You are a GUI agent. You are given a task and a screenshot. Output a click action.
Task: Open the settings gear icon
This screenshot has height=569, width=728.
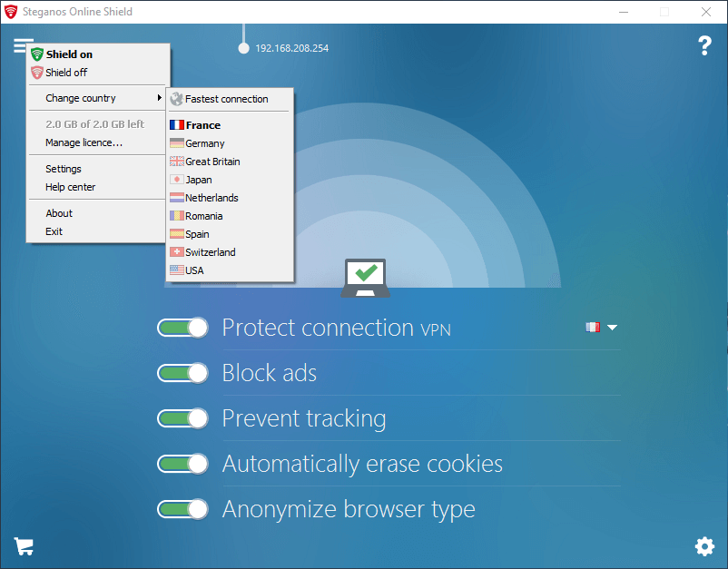pyautogui.click(x=704, y=546)
